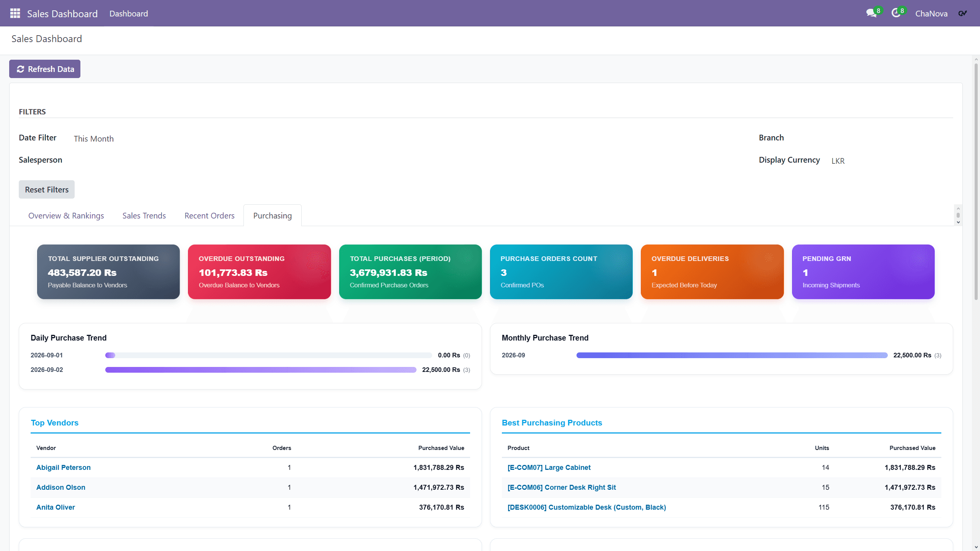
Task: Click the user avatar icon
Action: coord(963,13)
